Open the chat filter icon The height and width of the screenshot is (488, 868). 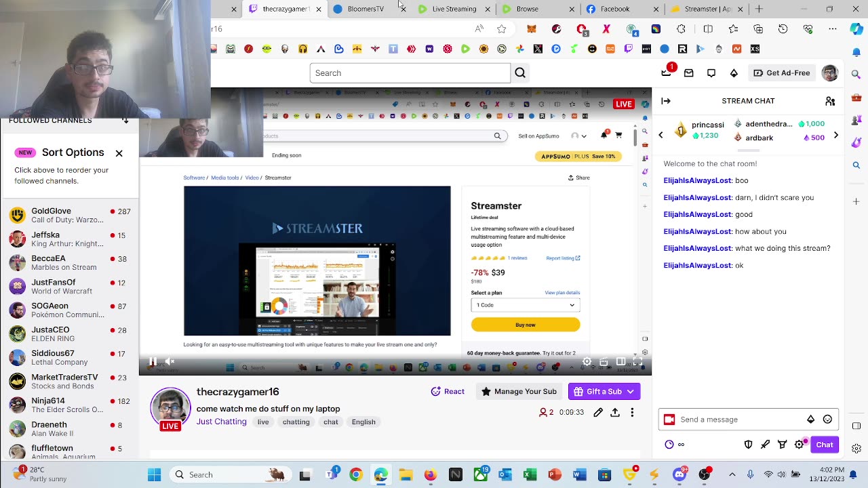coord(783,445)
